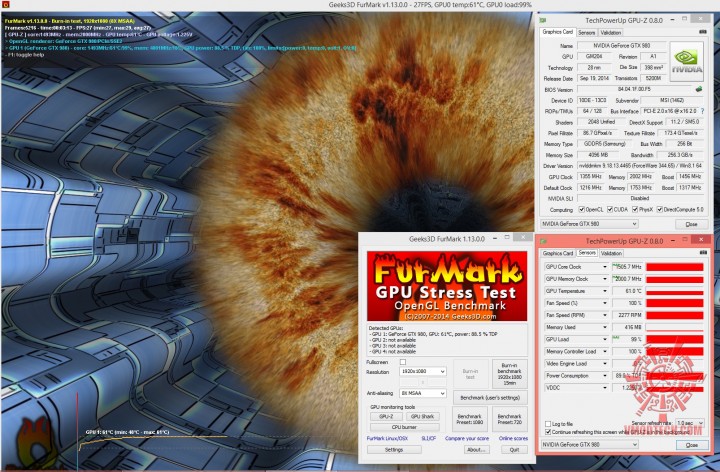720x472 pixels.
Task: Expand the VDDC sensor dropdown
Action: click(605, 388)
